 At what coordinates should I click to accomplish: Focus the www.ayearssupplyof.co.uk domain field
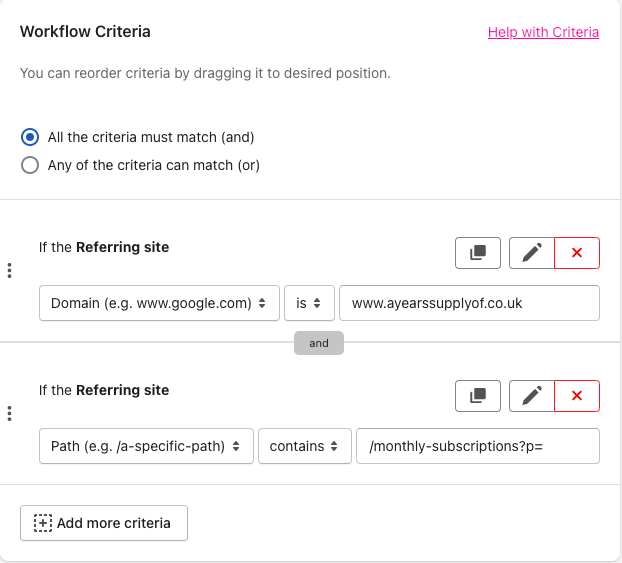pyautogui.click(x=469, y=303)
